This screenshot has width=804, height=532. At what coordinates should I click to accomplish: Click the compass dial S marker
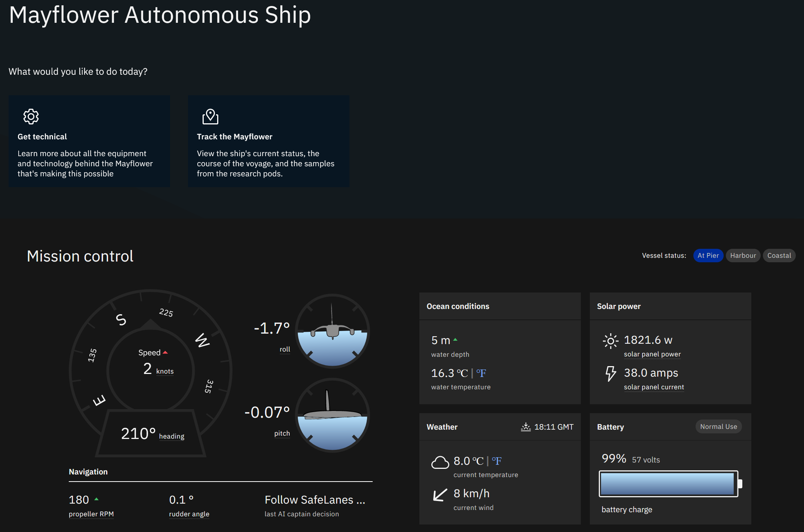pyautogui.click(x=121, y=320)
